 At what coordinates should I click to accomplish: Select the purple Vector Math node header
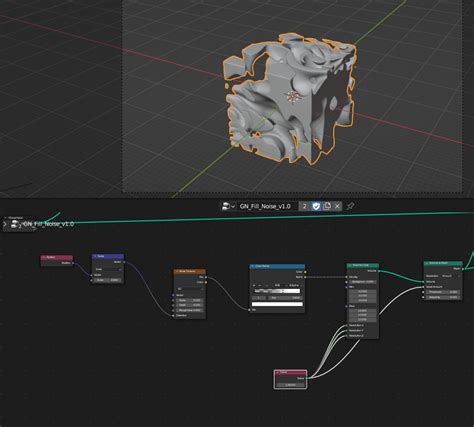click(108, 256)
